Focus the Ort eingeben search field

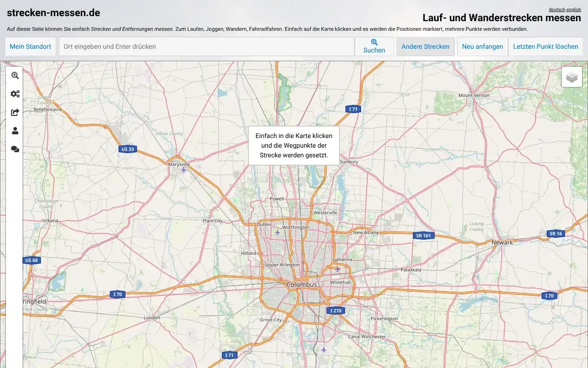pos(207,46)
